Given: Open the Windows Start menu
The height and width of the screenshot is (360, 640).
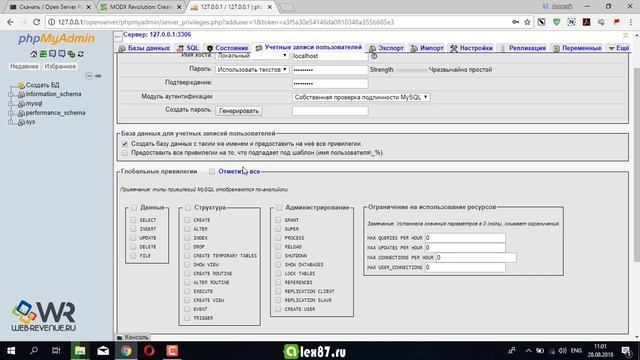Looking at the screenshot, I should (x=11, y=351).
